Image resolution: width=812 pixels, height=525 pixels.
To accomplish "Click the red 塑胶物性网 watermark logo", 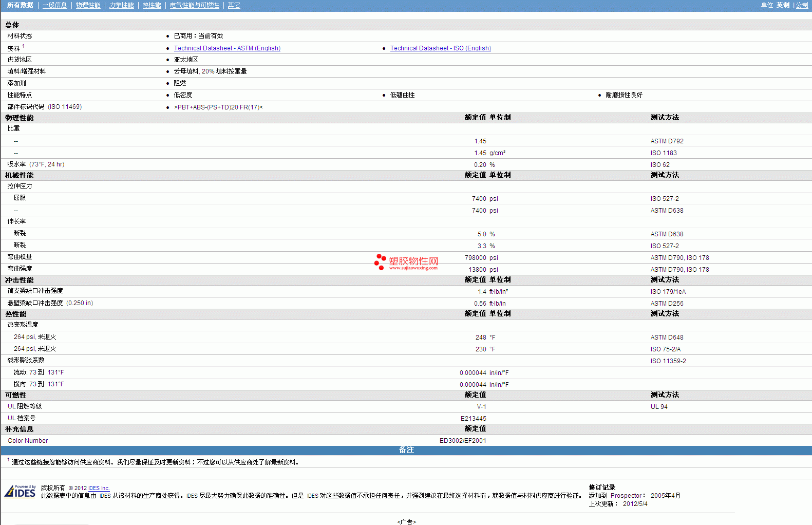I will 407,262.
